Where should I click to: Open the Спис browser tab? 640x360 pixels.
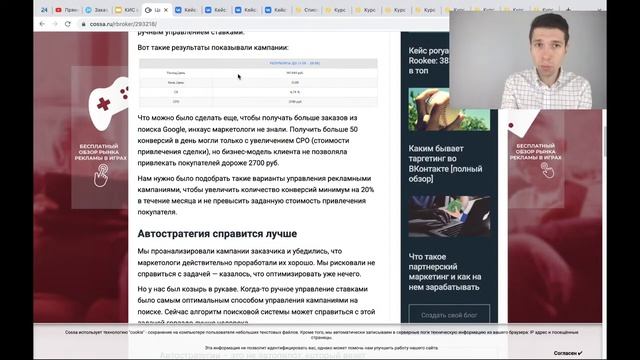coord(307,10)
